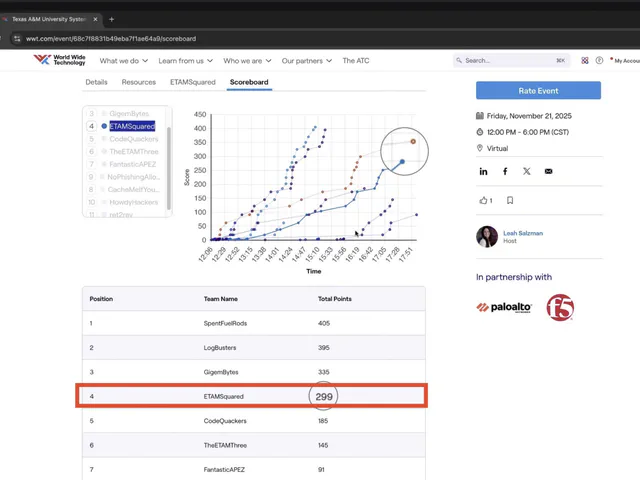
Task: Toggle TheETAMThree series in chart legend
Action: pyautogui.click(x=133, y=151)
